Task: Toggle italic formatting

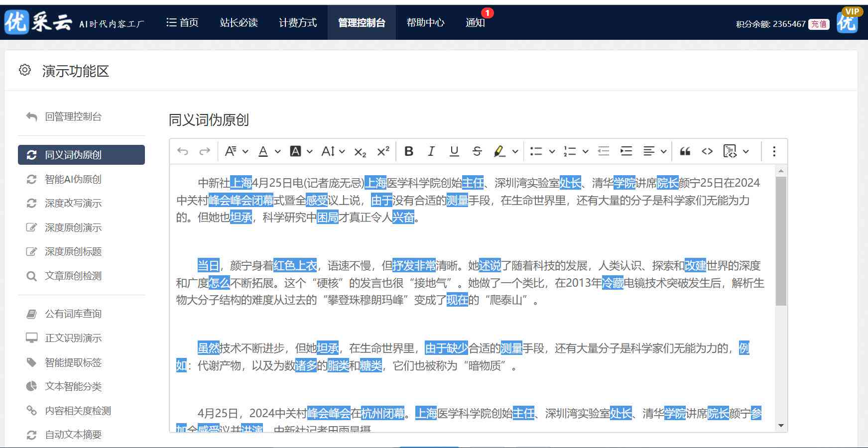Action: (x=431, y=151)
